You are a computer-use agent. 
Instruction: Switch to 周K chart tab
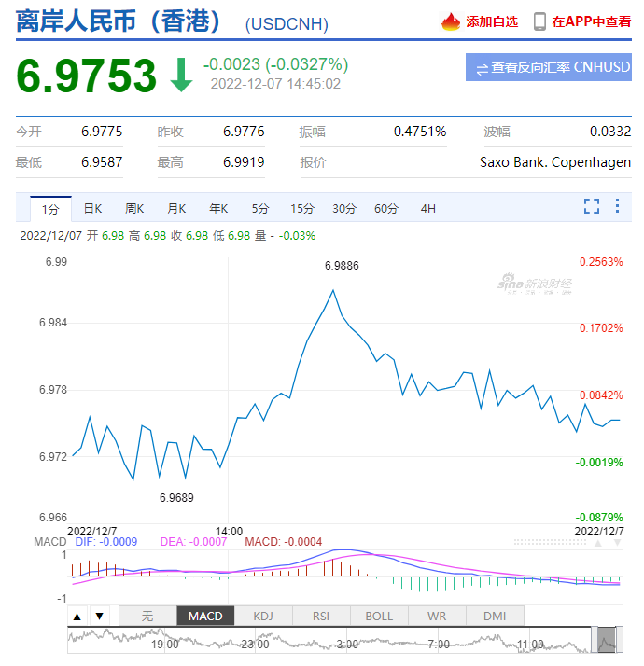pos(134,209)
